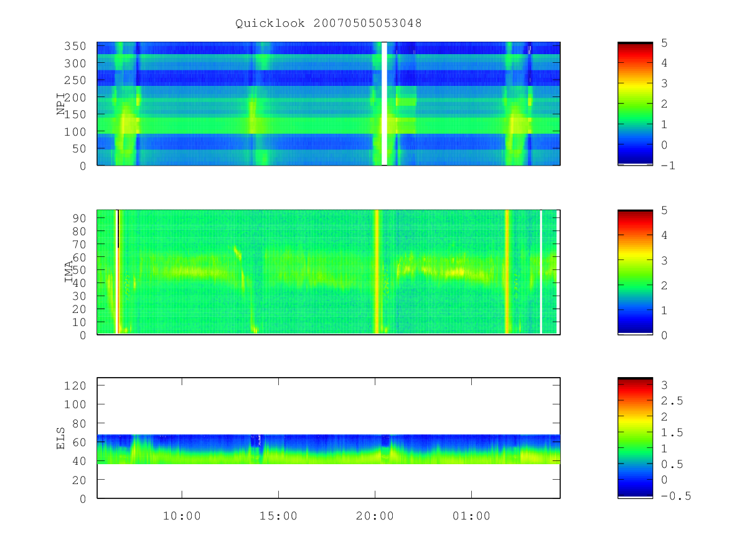Click the 15:00 time axis label
This screenshot has width=747, height=560.
(x=278, y=516)
